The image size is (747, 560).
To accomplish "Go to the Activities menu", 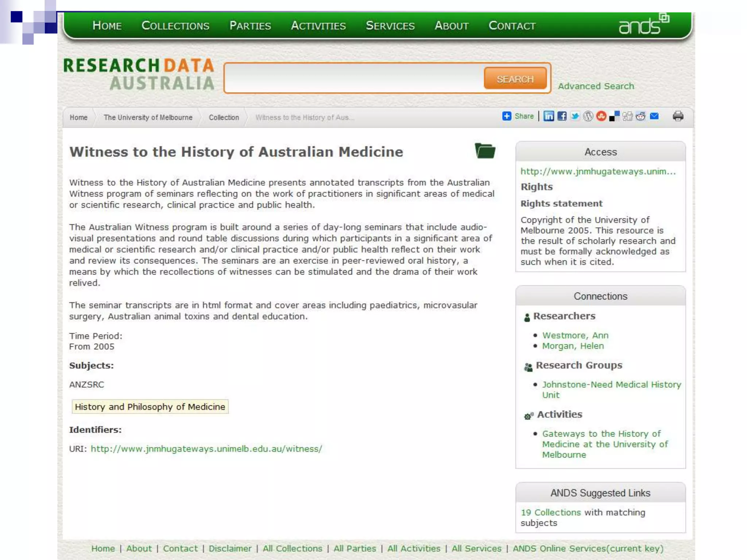I will [x=318, y=26].
